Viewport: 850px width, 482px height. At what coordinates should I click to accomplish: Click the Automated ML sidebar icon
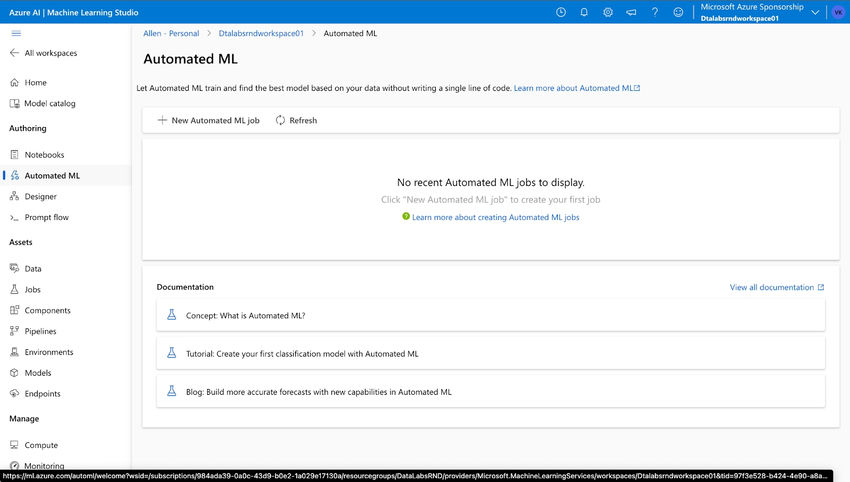15,175
